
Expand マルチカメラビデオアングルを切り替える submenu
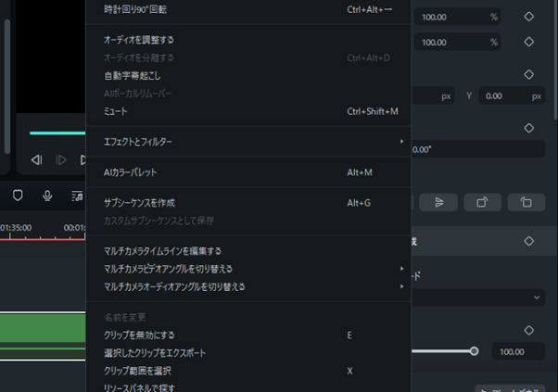pyautogui.click(x=248, y=269)
